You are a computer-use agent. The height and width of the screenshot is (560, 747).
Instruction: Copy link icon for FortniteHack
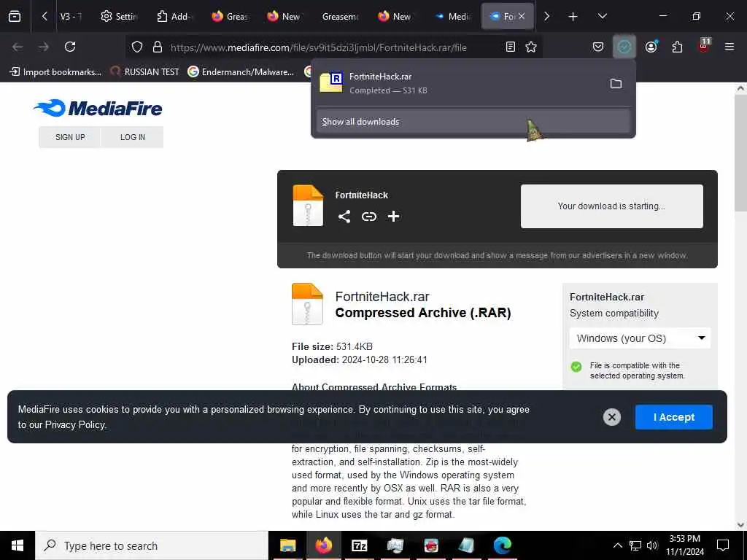368,217
